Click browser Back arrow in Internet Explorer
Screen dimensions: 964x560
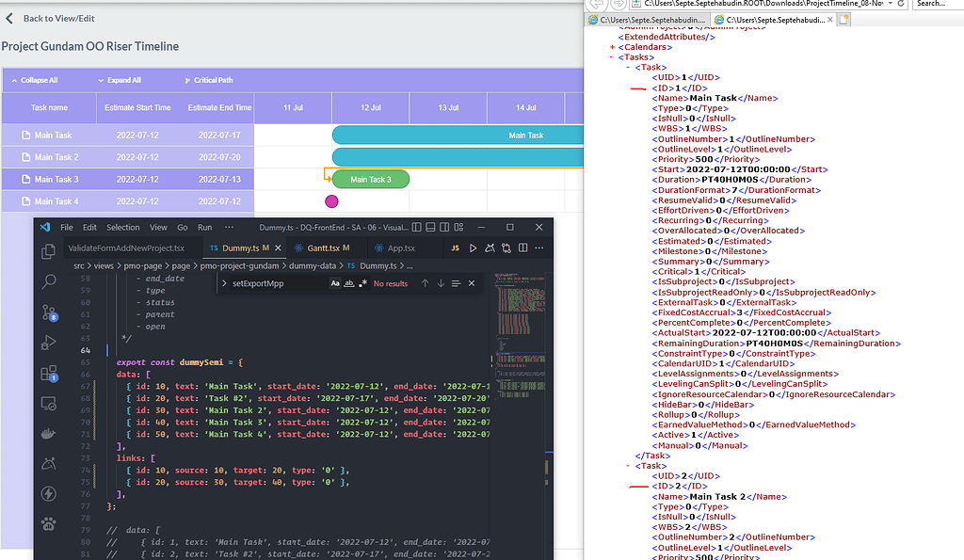tap(595, 4)
